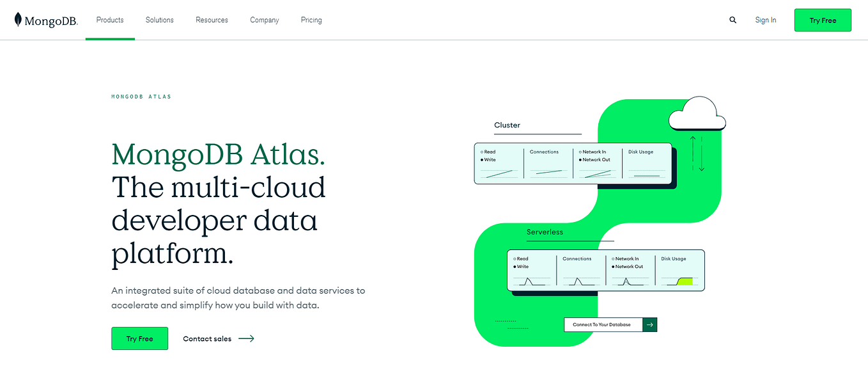
Task: Toggle the Read metric dot in Cluster chart
Action: pos(482,152)
